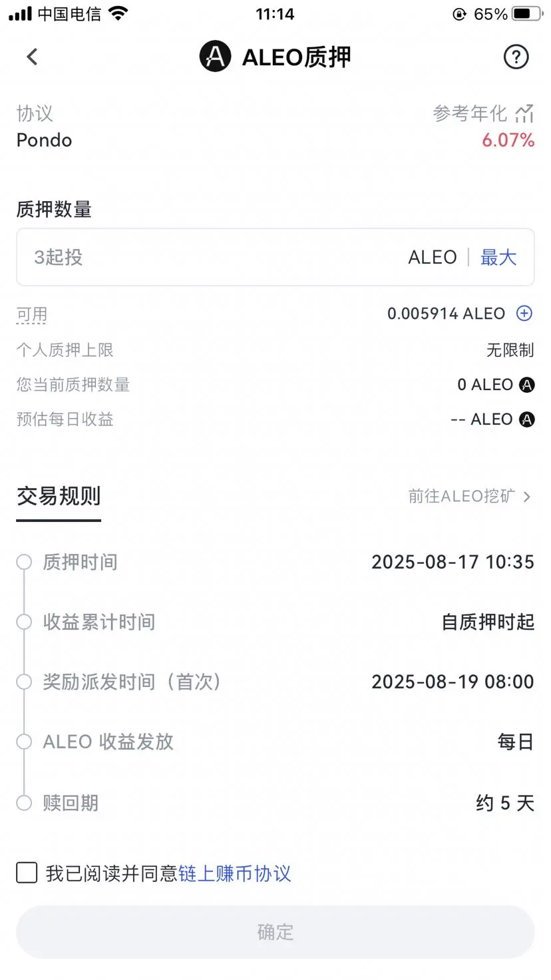Focus the staking amount input field
551x980 pixels.
[275, 257]
